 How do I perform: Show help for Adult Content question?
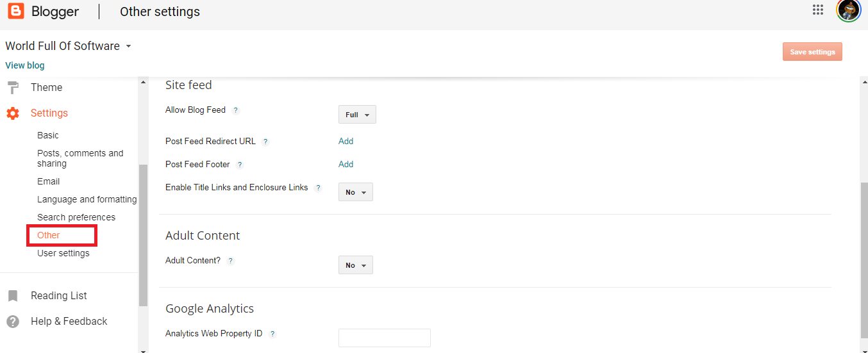(231, 261)
